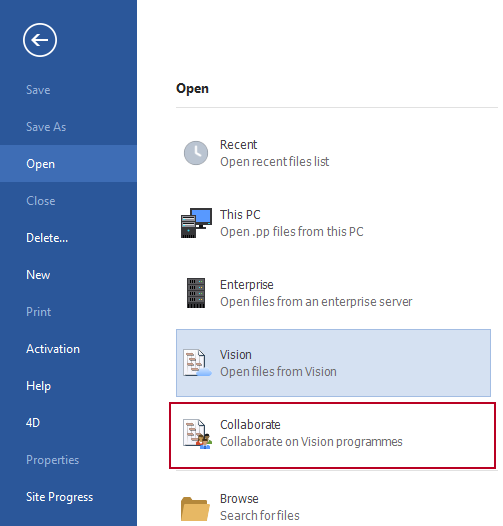This screenshot has width=503, height=526.
Task: Open files from an Enterprise server
Action: tap(333, 293)
